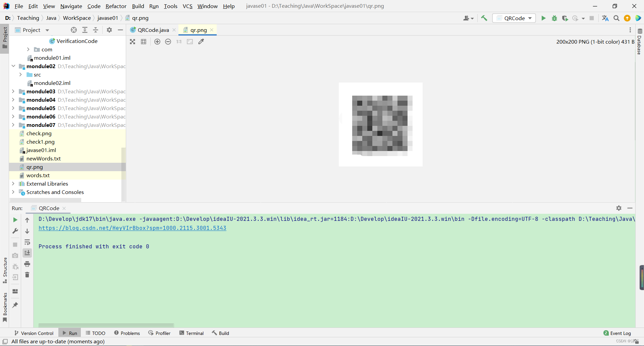Toggle soft-wrap in the console
The image size is (644, 346).
(27, 242)
